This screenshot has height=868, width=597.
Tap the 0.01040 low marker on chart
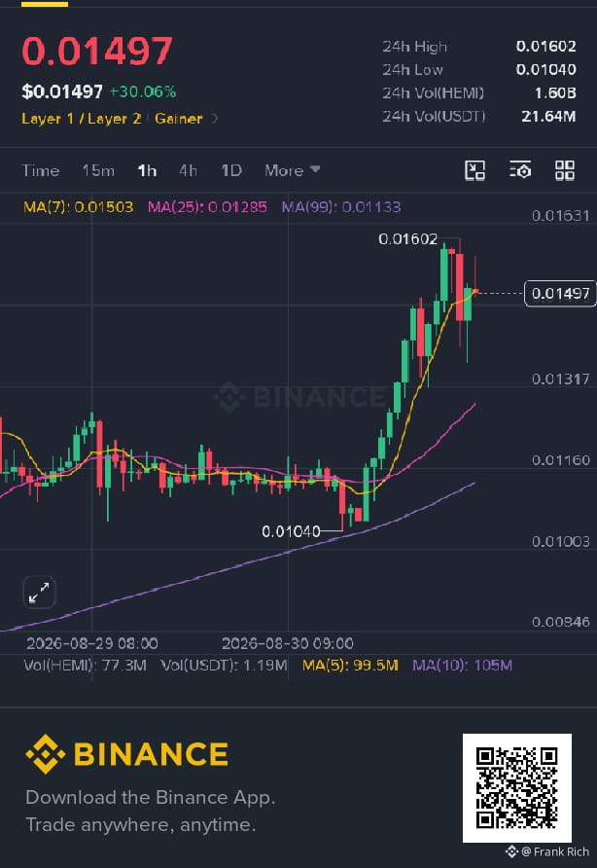pos(291,531)
